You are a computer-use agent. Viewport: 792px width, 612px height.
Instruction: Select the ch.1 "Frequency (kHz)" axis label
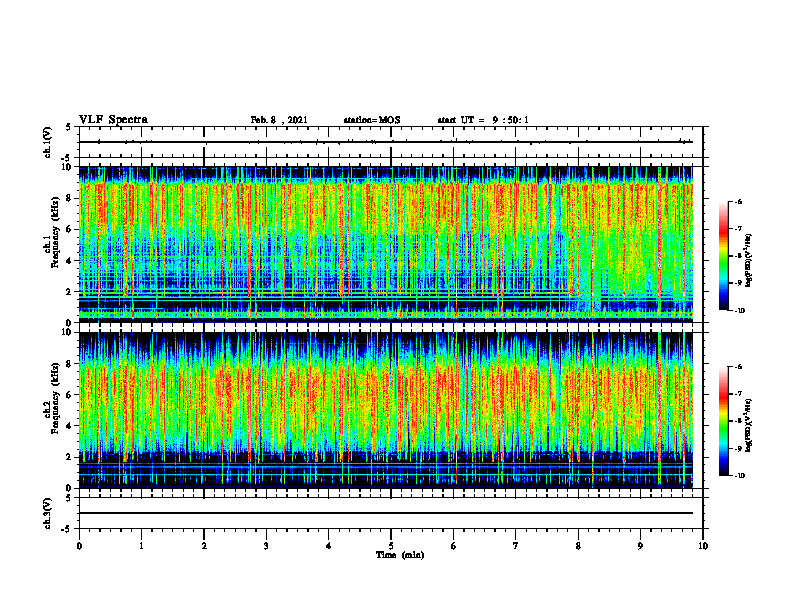(x=55, y=232)
